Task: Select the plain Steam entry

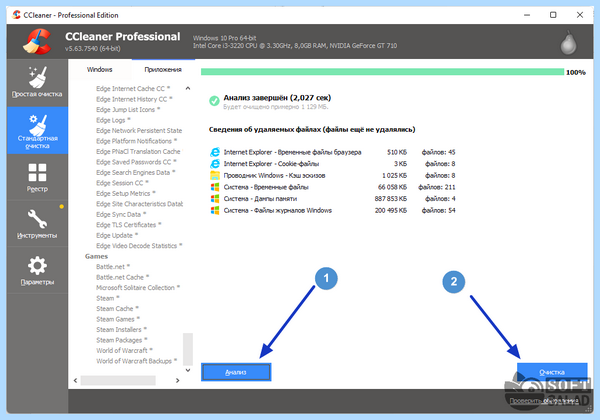Action: pos(108,298)
